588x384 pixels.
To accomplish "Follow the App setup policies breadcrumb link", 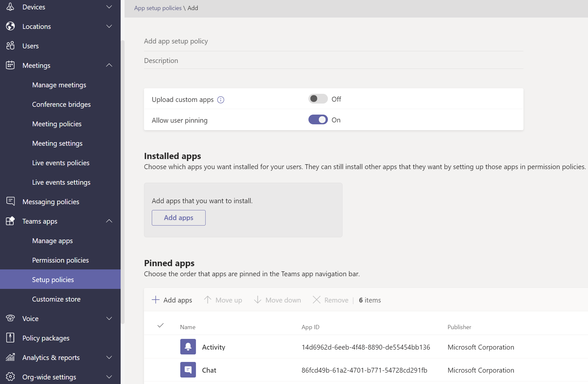I will tap(158, 7).
